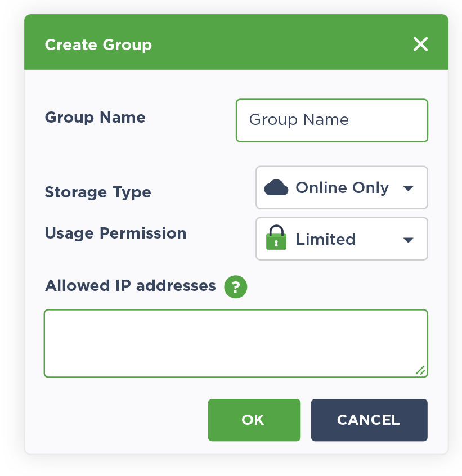This screenshot has height=476, width=462.
Task: Click the Storage Type label
Action: 97,192
